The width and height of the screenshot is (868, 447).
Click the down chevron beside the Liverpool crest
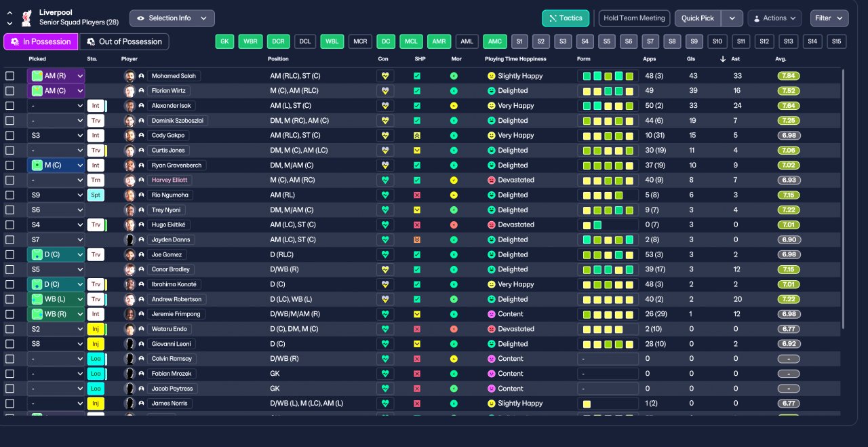[x=10, y=23]
